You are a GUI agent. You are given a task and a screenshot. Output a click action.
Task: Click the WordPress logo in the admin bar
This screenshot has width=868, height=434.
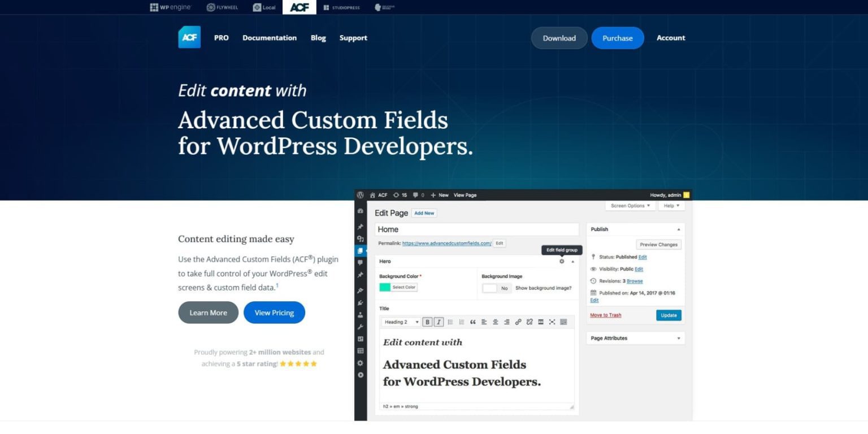pyautogui.click(x=360, y=195)
